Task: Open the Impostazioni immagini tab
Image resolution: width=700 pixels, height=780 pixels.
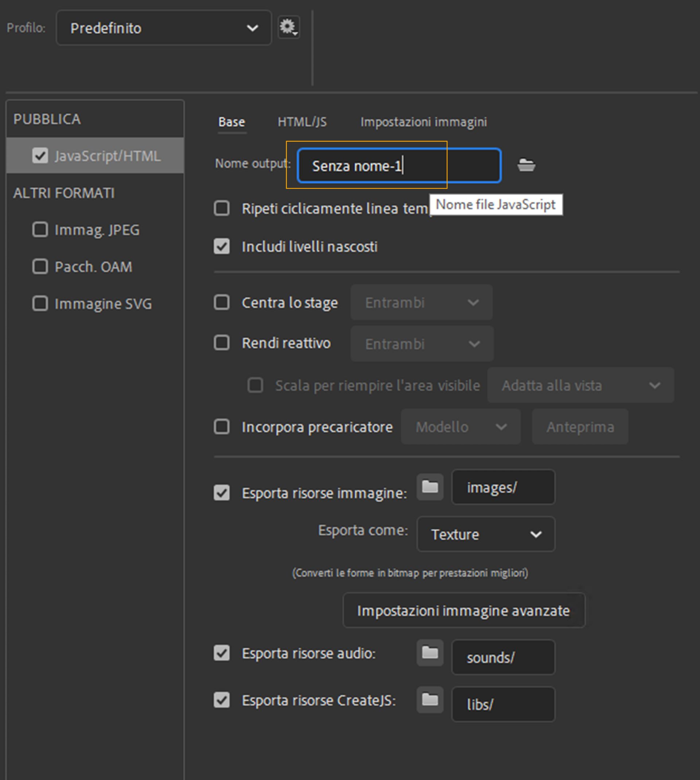Action: click(423, 122)
